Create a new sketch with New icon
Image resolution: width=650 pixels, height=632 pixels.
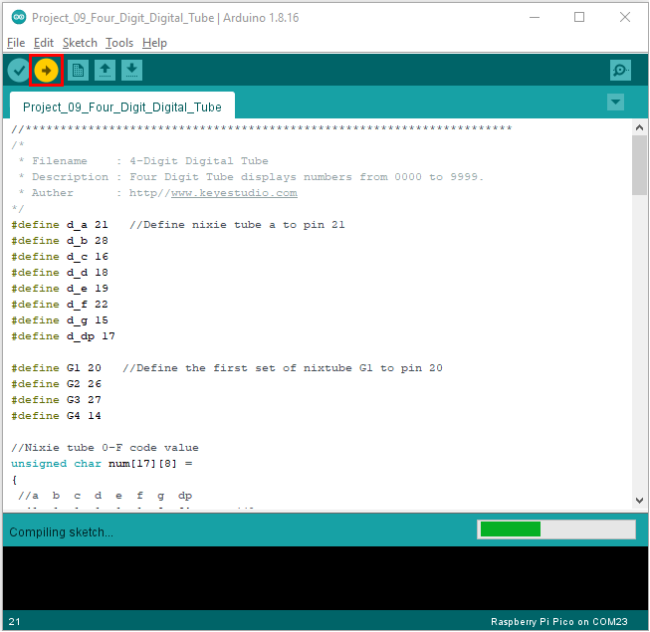click(78, 70)
